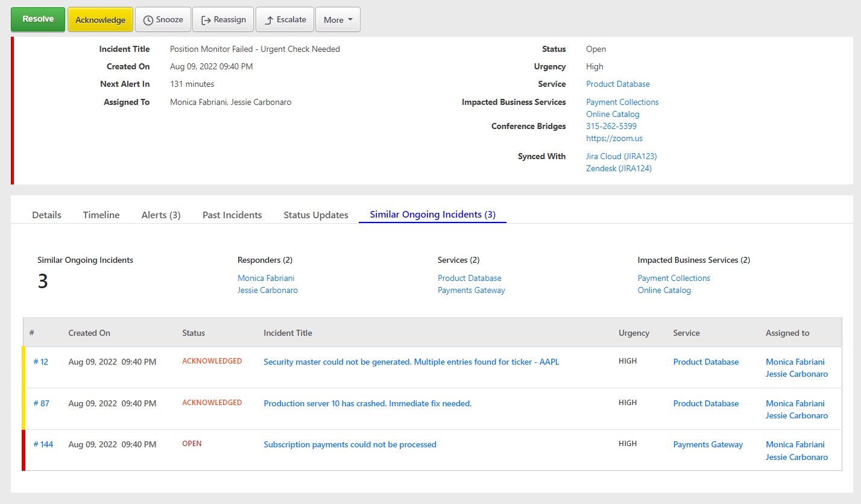The height and width of the screenshot is (504, 861).
Task: Open Jira Cloud (JIRA123) sync link
Action: pyautogui.click(x=622, y=156)
